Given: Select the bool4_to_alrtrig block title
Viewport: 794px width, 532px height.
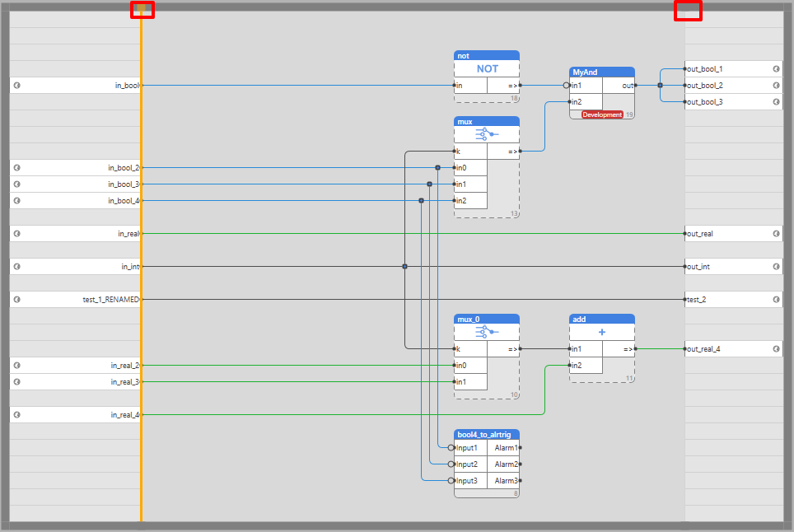Looking at the screenshot, I should coord(484,434).
